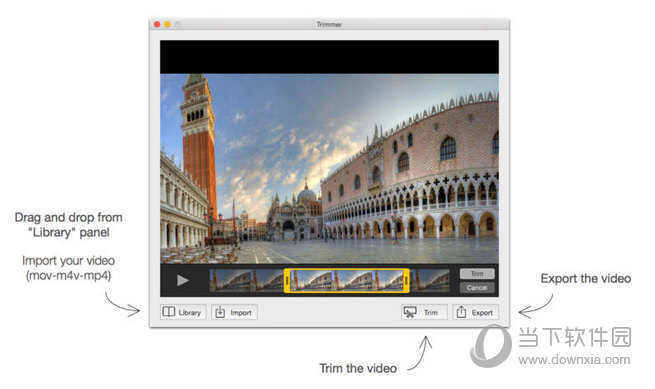Click the Trimmer window title bar
Image resolution: width=655 pixels, height=389 pixels.
[x=329, y=24]
